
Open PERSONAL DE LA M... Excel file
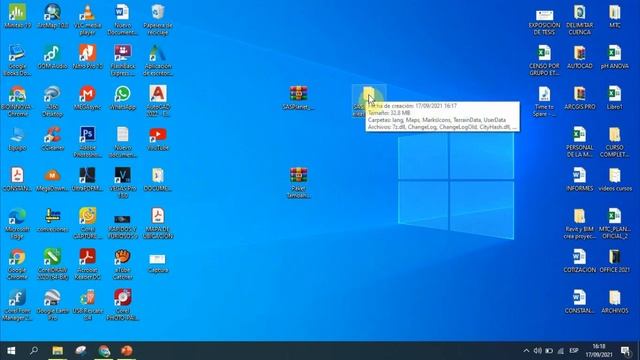(580, 142)
